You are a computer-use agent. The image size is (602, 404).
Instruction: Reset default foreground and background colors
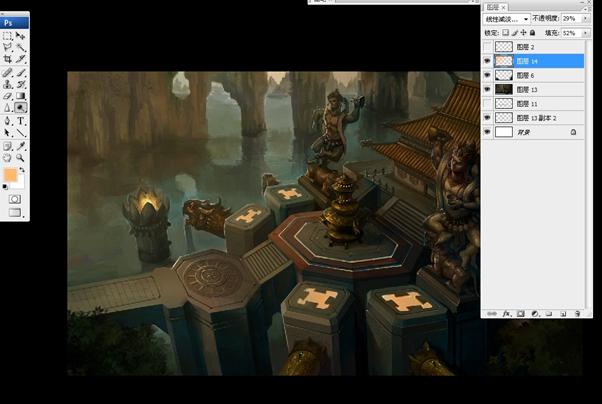click(x=5, y=187)
